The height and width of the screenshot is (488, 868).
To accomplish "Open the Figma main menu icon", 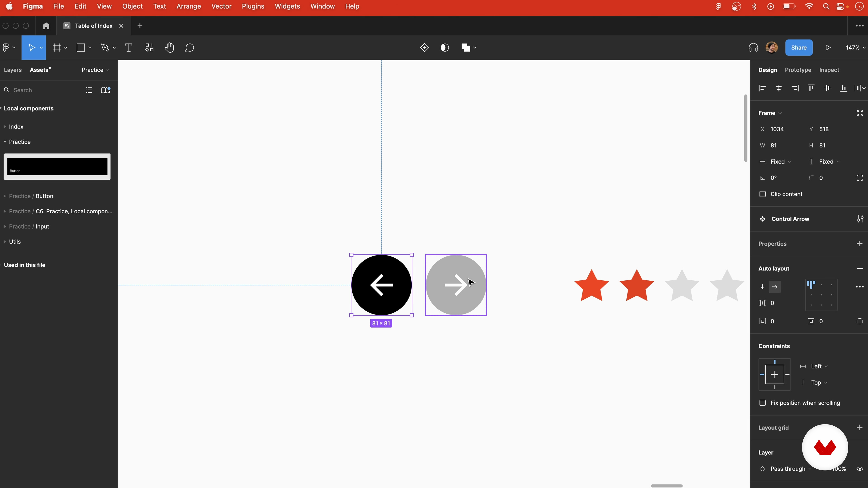I will click(x=6, y=47).
